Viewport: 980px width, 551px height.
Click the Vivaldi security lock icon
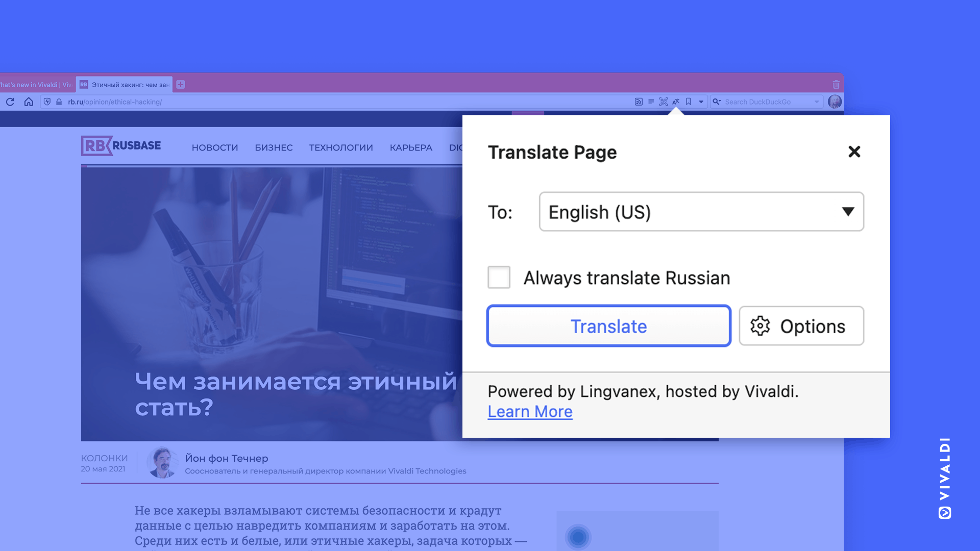coord(58,102)
